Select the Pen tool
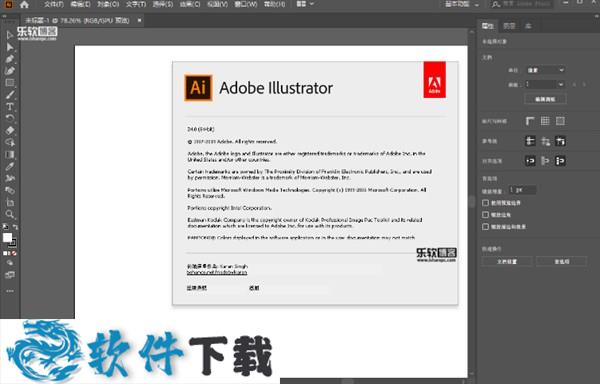The height and width of the screenshot is (384, 600). pyautogui.click(x=10, y=59)
